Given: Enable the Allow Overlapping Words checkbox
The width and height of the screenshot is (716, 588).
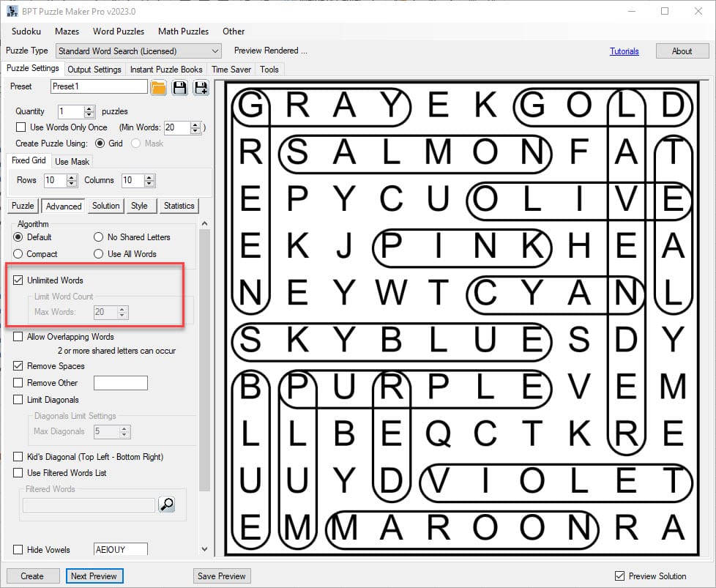Looking at the screenshot, I should click(x=18, y=337).
